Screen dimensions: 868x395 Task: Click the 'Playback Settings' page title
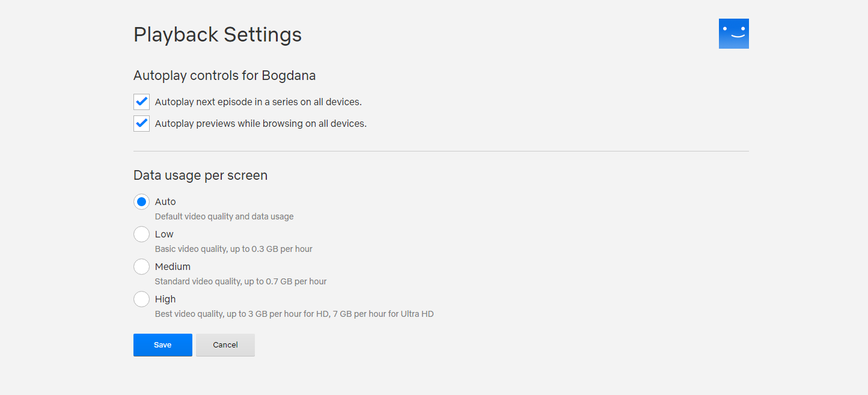(218, 34)
